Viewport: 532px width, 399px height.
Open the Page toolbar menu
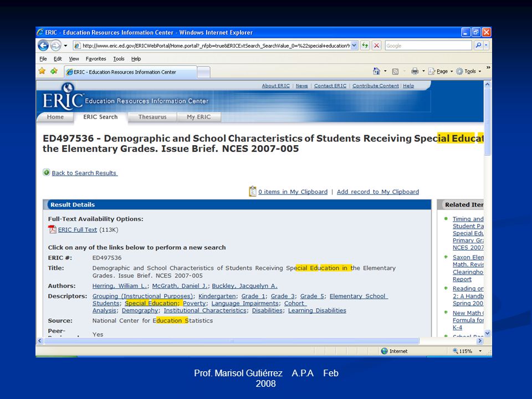pos(441,71)
